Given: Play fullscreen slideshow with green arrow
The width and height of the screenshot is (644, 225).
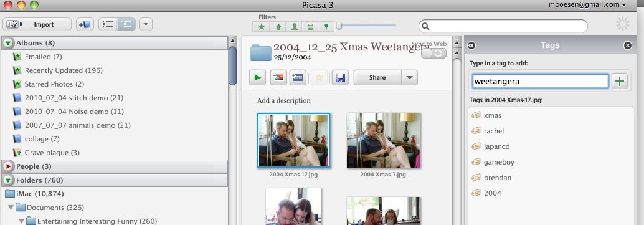Looking at the screenshot, I should 257,77.
